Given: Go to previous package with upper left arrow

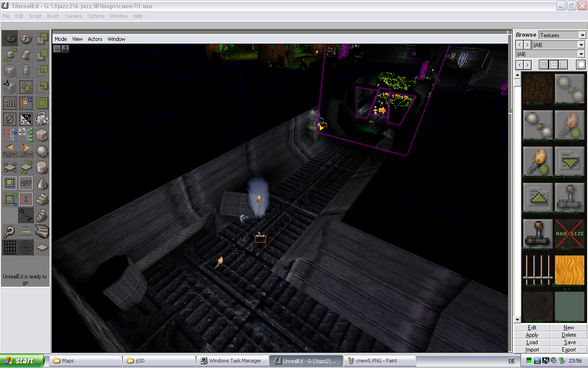Looking at the screenshot, I should click(520, 45).
